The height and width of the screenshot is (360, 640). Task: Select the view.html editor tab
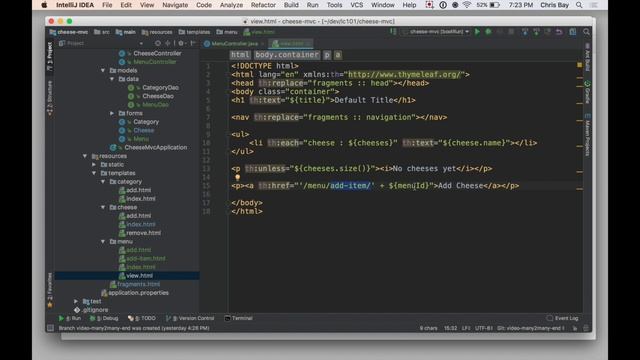291,43
